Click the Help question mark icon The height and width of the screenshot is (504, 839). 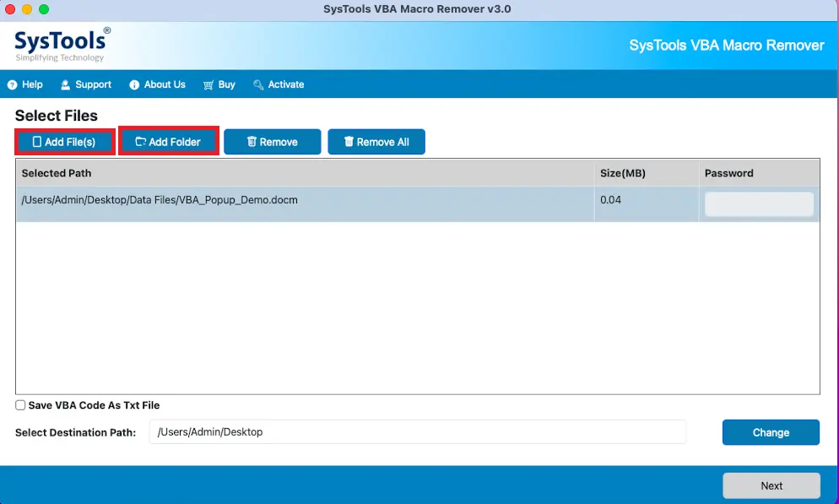pos(12,84)
